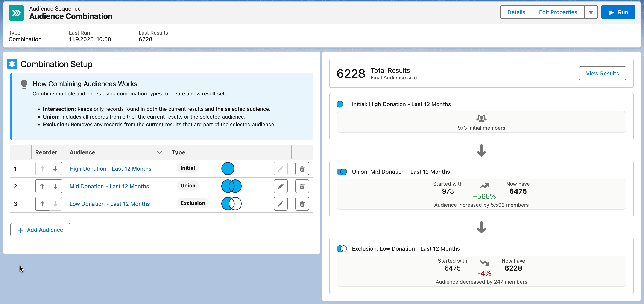The height and width of the screenshot is (304, 644).
Task: Move High Donation audience down
Action: coord(55,169)
